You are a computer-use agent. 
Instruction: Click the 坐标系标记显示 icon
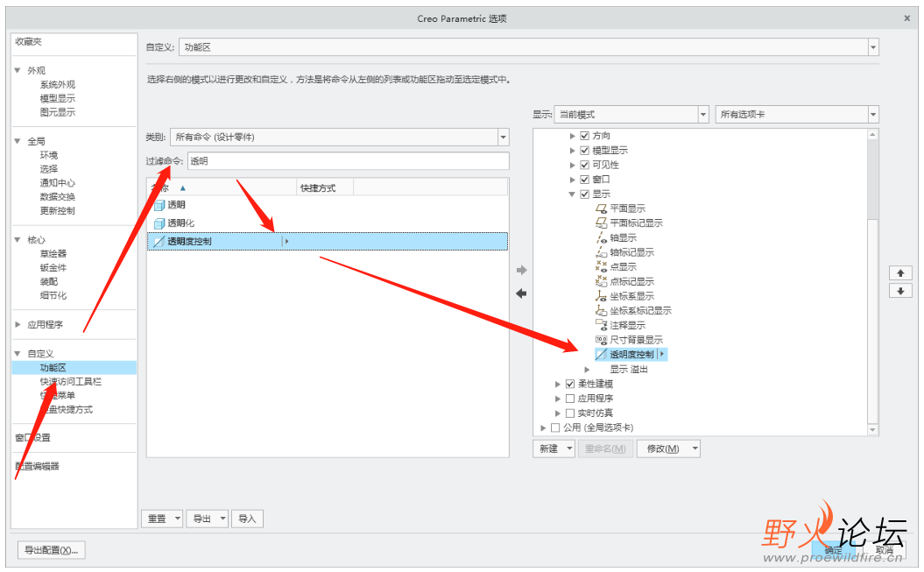click(x=601, y=310)
